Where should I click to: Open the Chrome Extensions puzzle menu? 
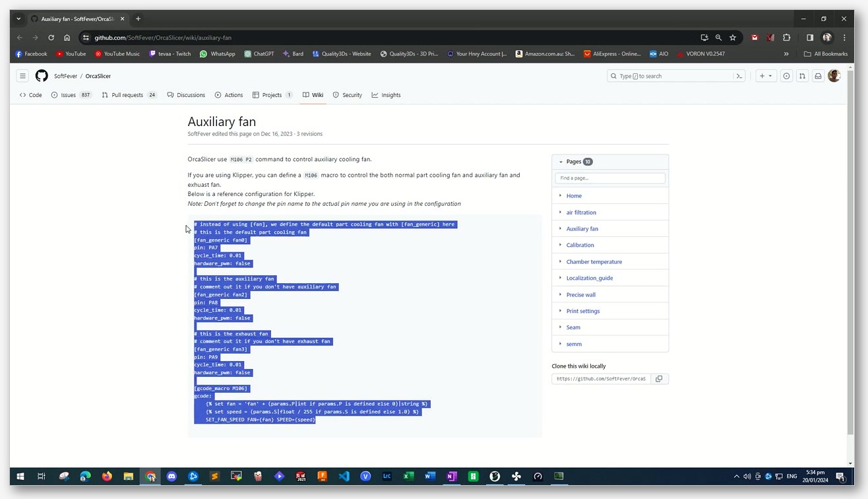[x=786, y=38]
